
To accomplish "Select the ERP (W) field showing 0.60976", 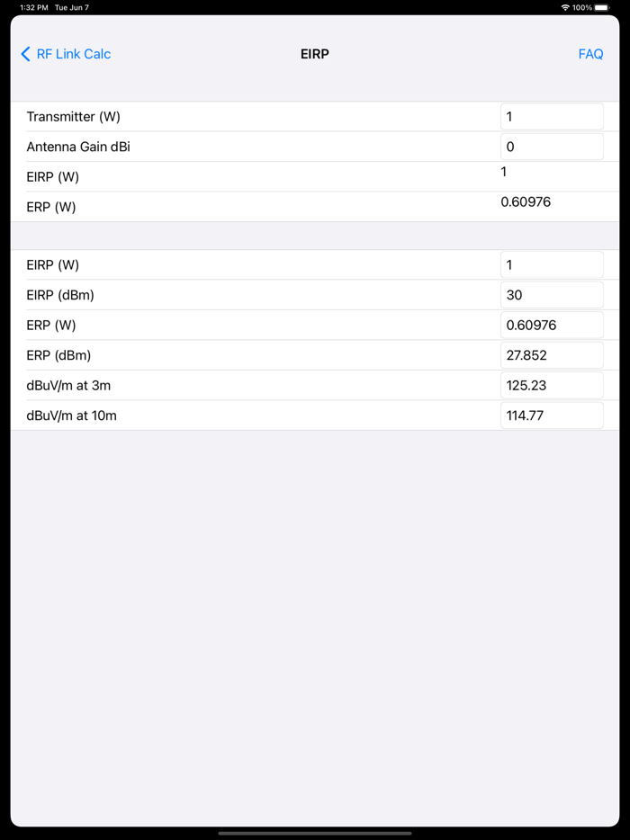I will pos(552,325).
